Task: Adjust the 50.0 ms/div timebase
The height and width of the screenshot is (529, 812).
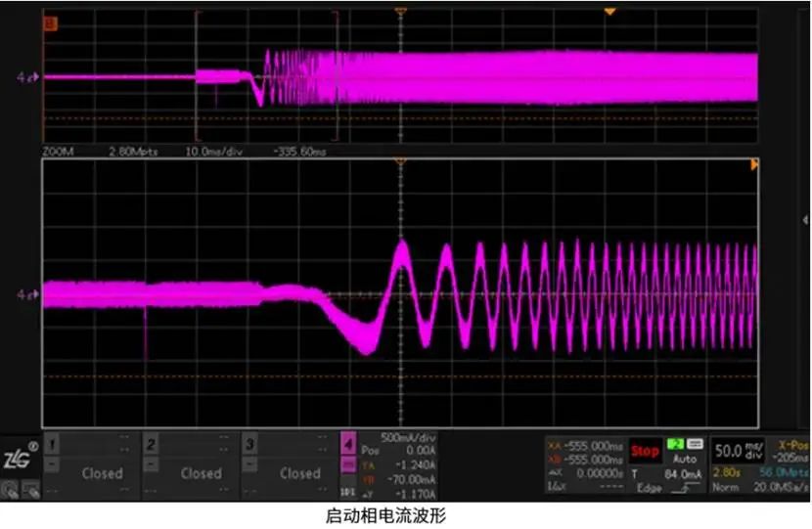Action: (739, 451)
